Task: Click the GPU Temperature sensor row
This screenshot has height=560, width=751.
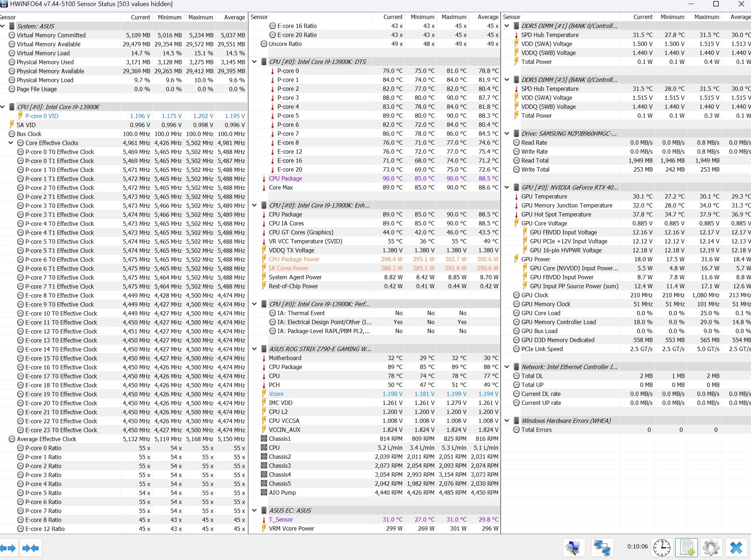Action: click(x=544, y=196)
